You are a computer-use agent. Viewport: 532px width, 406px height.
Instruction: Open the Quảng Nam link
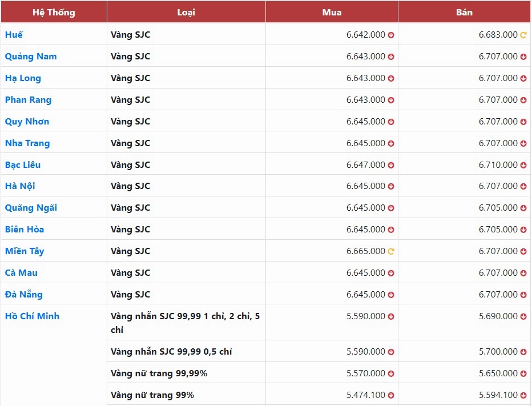pos(31,57)
